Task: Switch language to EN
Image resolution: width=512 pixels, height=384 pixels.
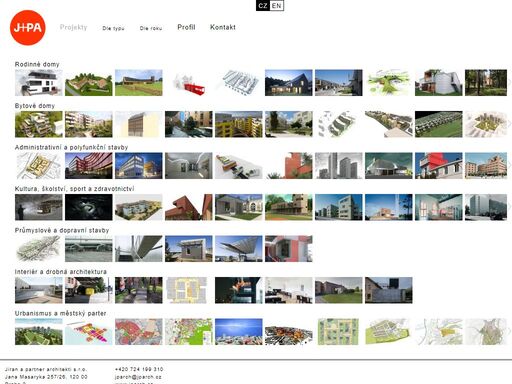Action: [276, 6]
